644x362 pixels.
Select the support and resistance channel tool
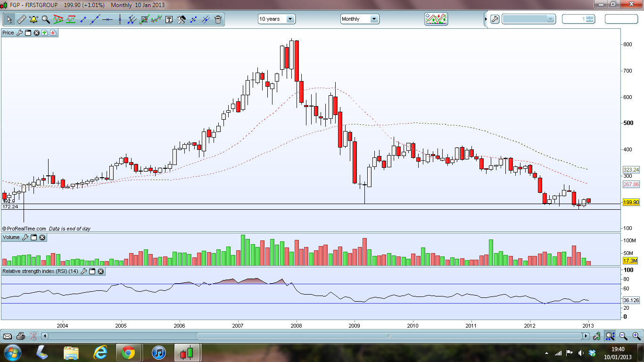point(71,19)
